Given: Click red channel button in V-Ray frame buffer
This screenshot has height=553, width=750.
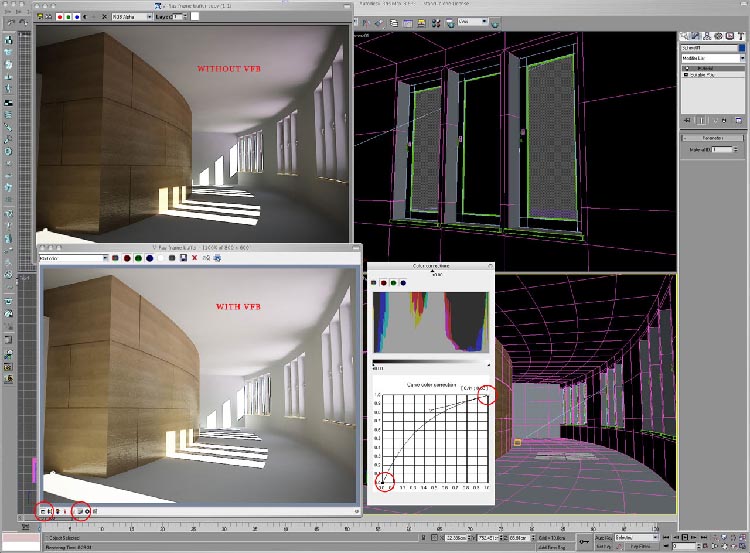Looking at the screenshot, I should coord(125,258).
